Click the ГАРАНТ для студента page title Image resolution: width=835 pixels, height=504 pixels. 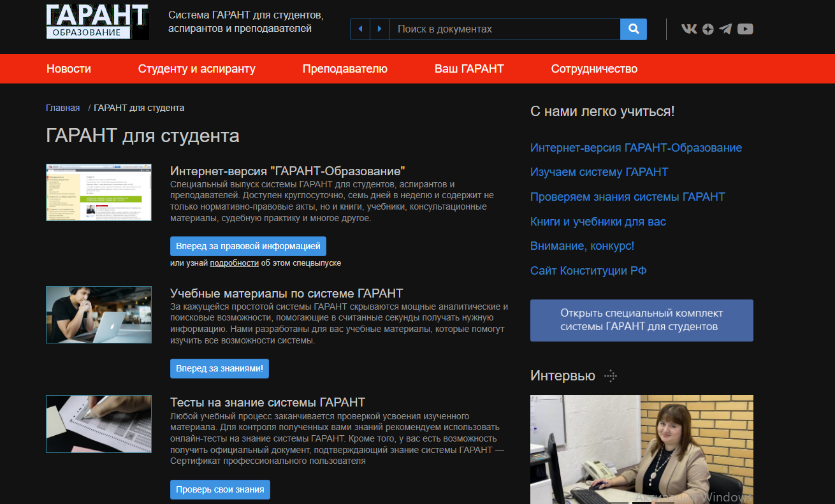pyautogui.click(x=143, y=136)
